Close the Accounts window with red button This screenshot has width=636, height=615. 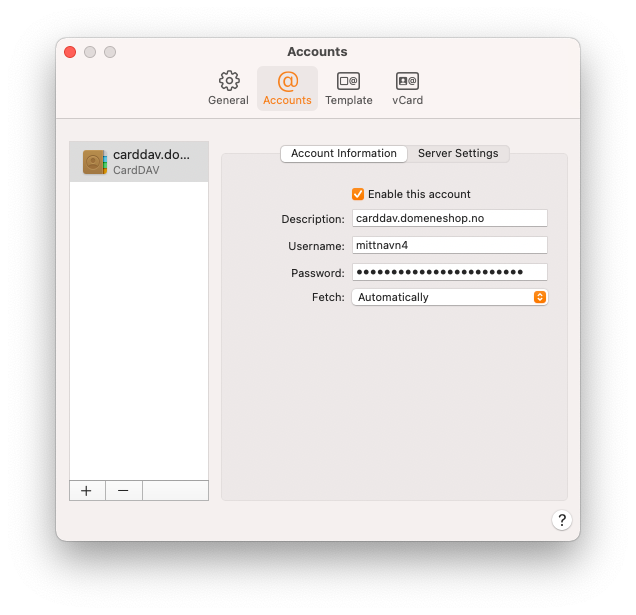pos(70,52)
